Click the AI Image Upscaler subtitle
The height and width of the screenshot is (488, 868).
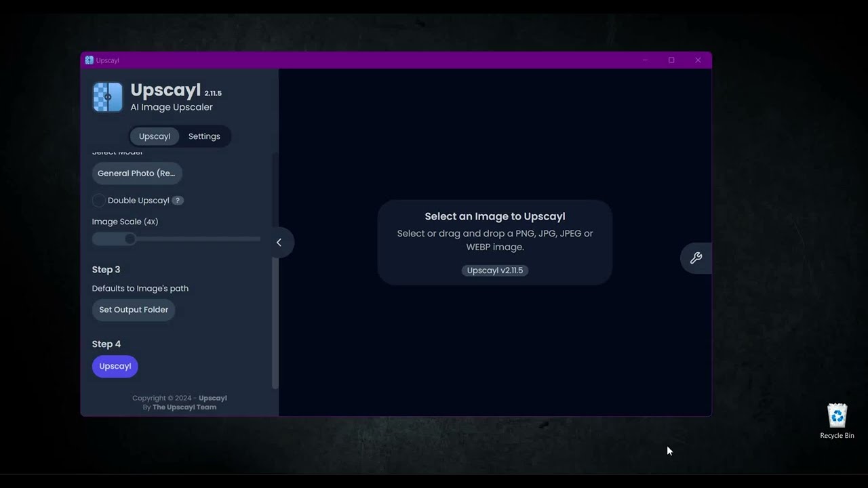(172, 107)
